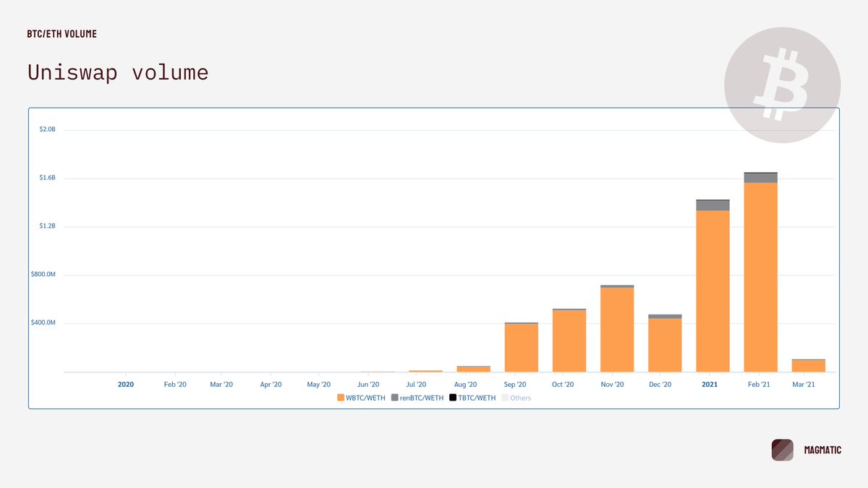The height and width of the screenshot is (488, 868).
Task: Select the Sep '20 volume bar
Action: tap(522, 347)
